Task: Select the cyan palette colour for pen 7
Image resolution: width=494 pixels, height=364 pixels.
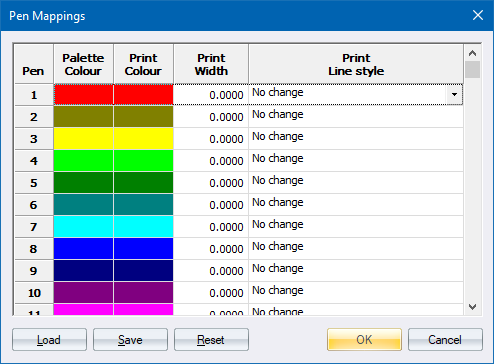Action: (x=84, y=227)
